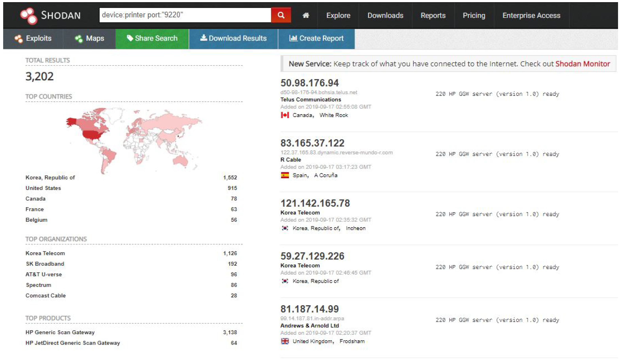Viewport: 621px width, 364px height.
Task: Click the red search magnifier button
Action: (x=281, y=15)
